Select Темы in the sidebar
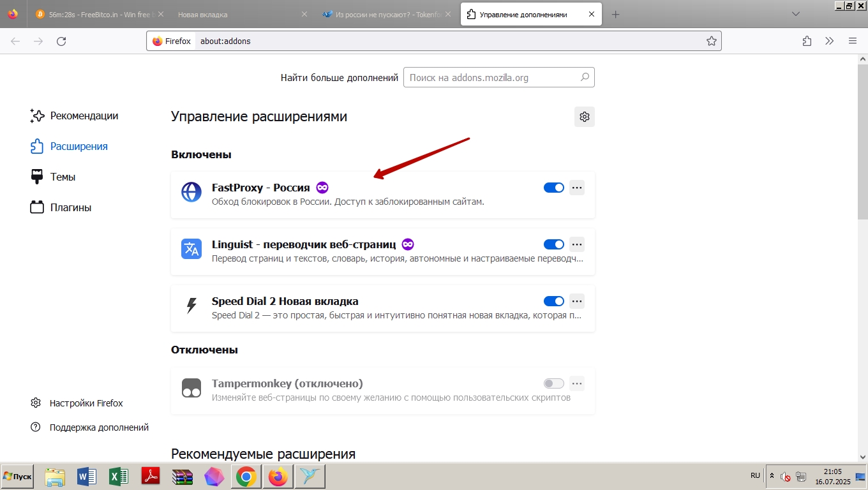Viewport: 868px width, 490px height. point(63,177)
